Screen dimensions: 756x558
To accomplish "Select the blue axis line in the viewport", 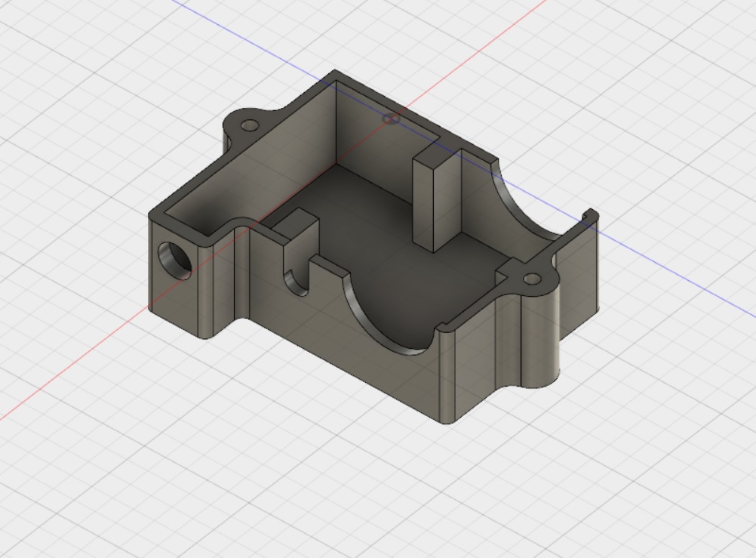I will [x=675, y=275].
